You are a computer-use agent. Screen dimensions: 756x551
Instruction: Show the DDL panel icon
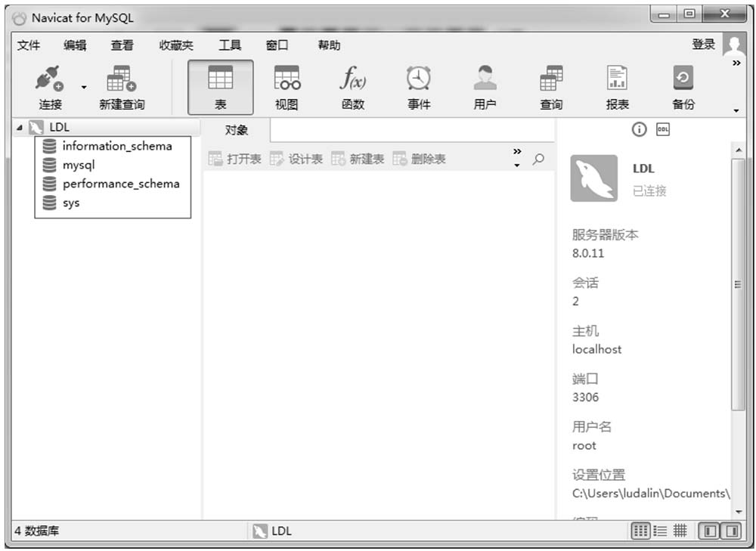(x=663, y=129)
